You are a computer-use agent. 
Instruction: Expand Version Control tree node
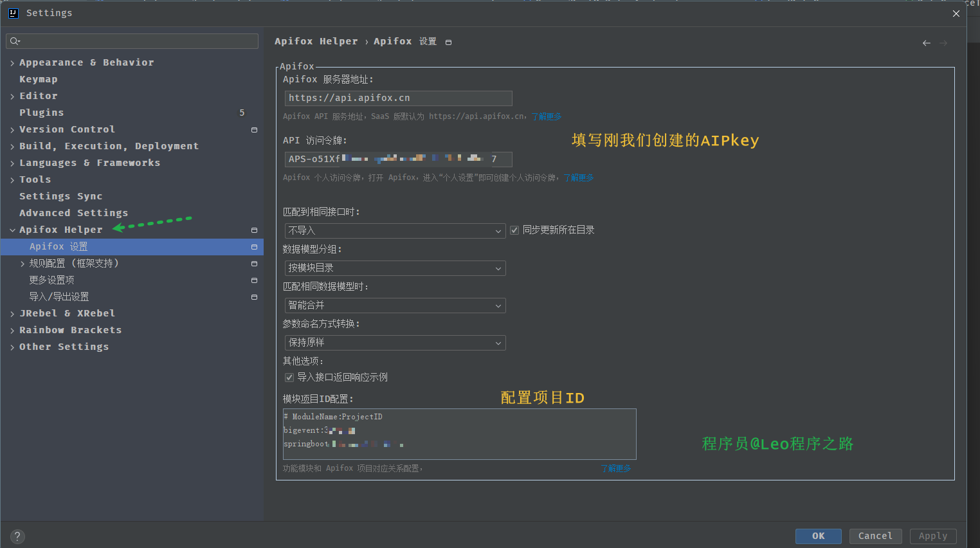(x=12, y=130)
